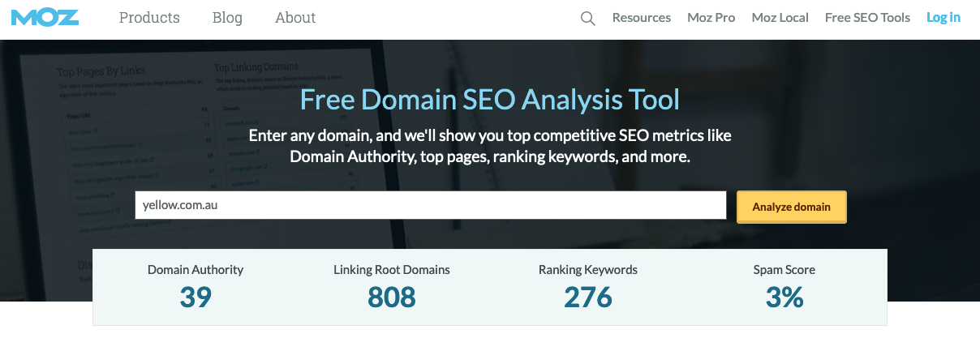Go to the Blog page
This screenshot has height=351, width=980.
pos(227,17)
